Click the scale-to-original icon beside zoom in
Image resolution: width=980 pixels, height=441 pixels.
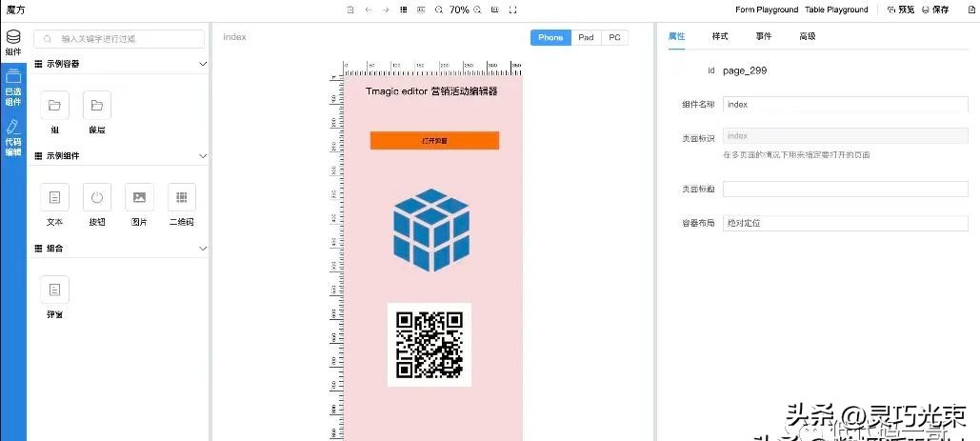tap(495, 10)
